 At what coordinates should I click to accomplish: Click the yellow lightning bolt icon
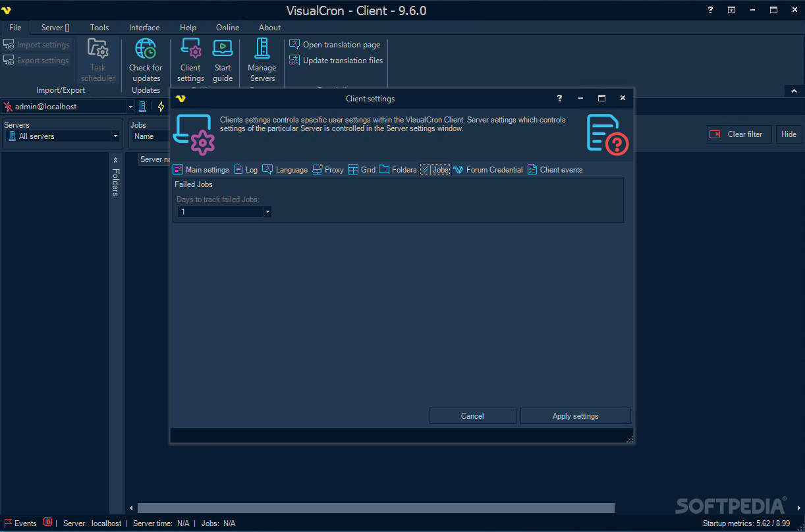[161, 107]
